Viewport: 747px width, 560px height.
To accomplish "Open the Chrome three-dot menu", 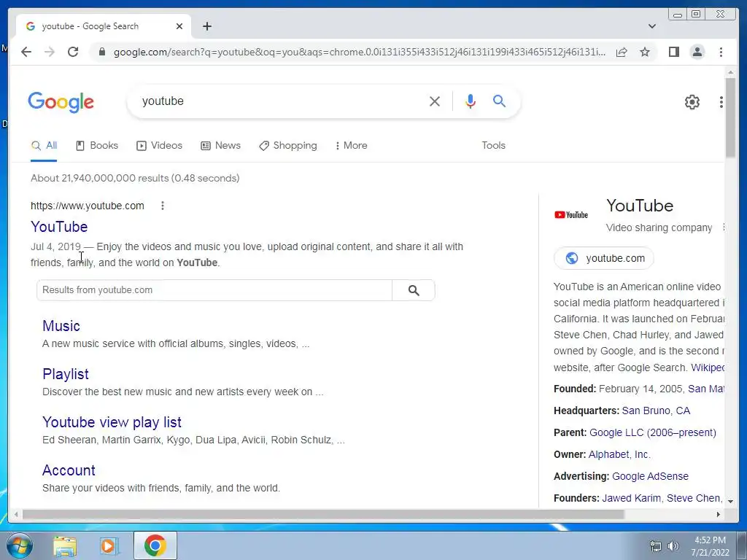I will click(x=721, y=52).
